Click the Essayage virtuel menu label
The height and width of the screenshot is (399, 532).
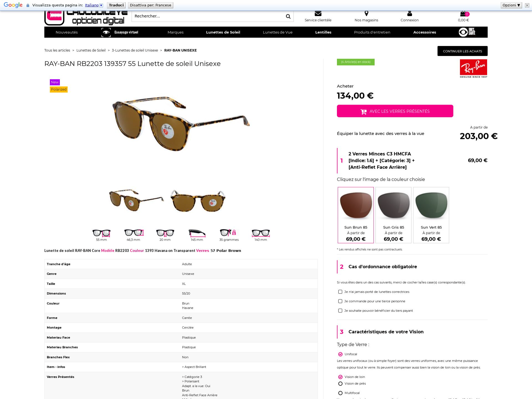click(x=126, y=32)
